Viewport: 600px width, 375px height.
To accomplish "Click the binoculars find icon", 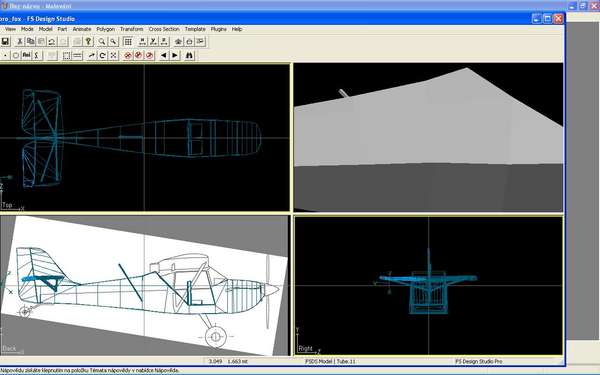I will point(189,55).
